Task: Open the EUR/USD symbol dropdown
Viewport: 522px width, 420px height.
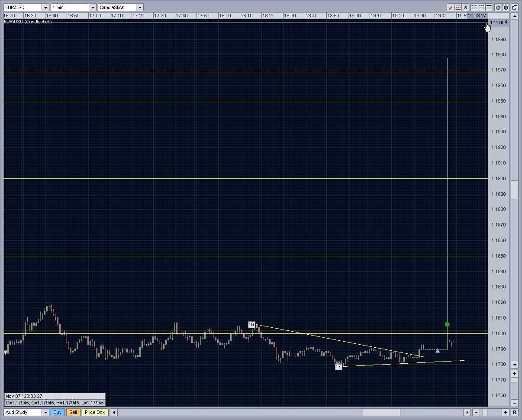Action: [x=45, y=8]
